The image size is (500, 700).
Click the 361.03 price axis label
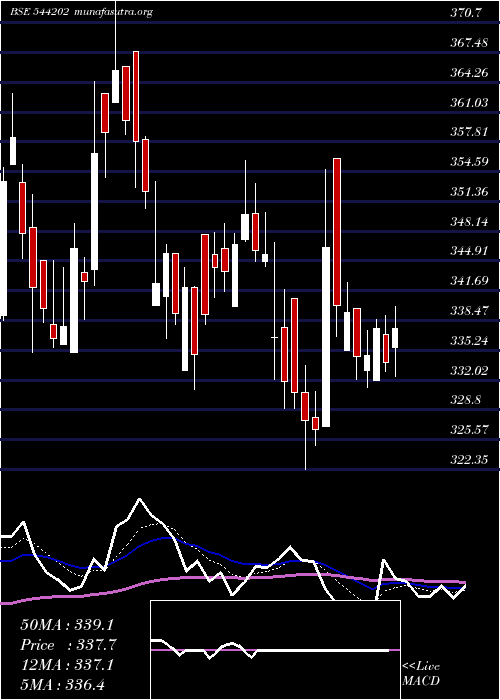pyautogui.click(x=469, y=103)
